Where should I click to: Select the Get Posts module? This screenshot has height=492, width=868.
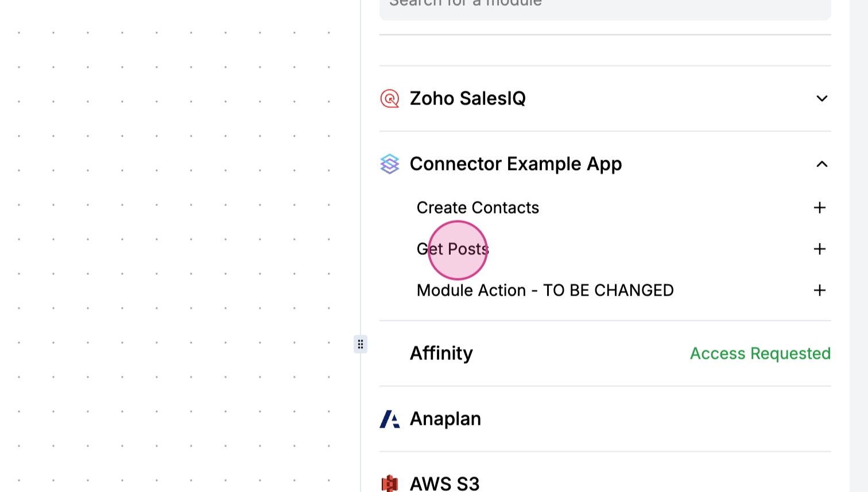tap(452, 249)
